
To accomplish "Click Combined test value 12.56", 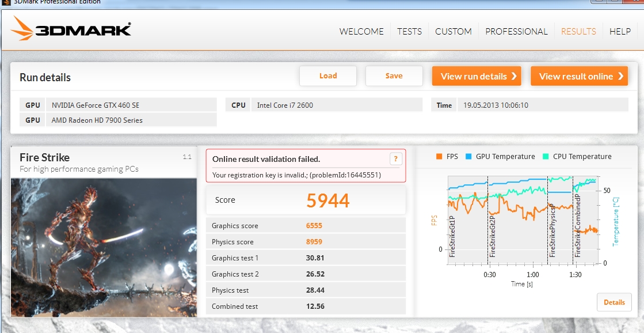I will [x=315, y=306].
